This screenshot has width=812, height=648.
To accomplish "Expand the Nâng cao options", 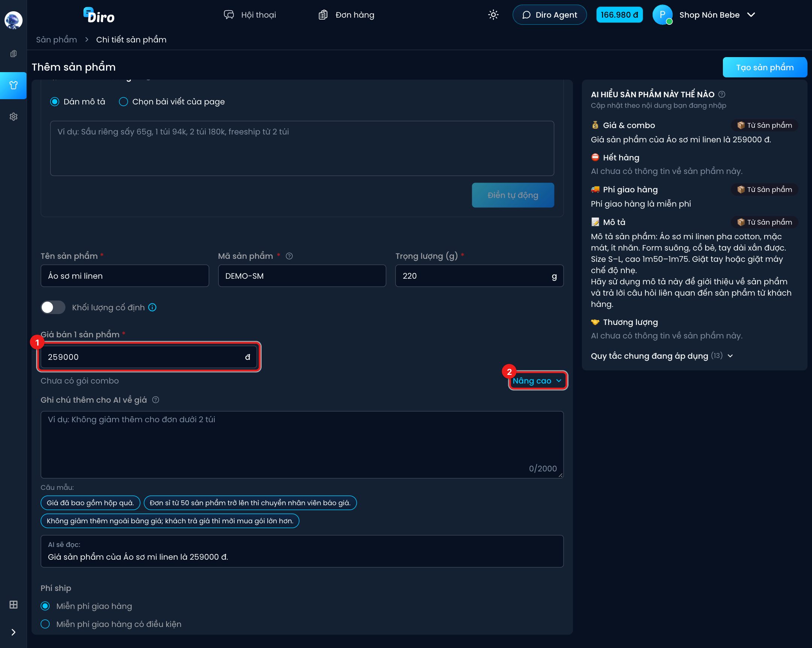I will click(538, 381).
